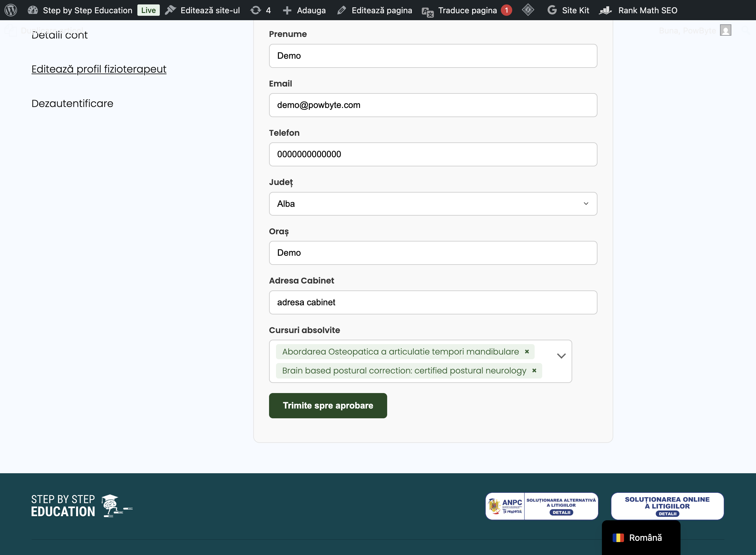Open Rank Math SEO menu
This screenshot has width=756, height=555.
(x=638, y=10)
